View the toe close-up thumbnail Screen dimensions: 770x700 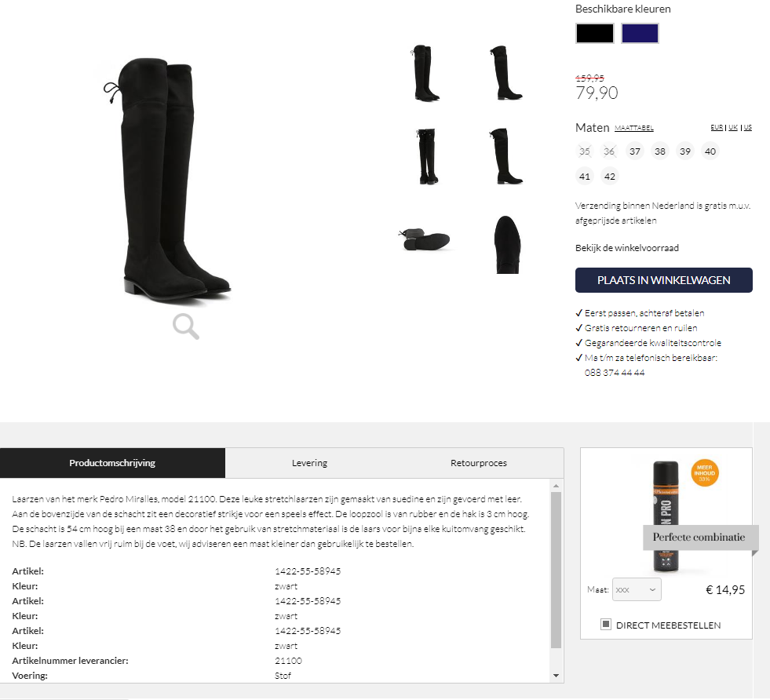(507, 245)
